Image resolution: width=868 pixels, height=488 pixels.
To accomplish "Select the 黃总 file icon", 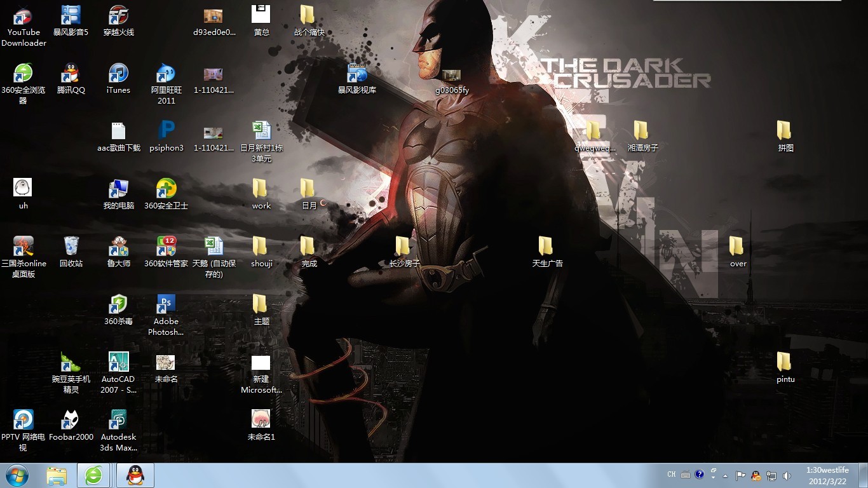I will point(261,21).
